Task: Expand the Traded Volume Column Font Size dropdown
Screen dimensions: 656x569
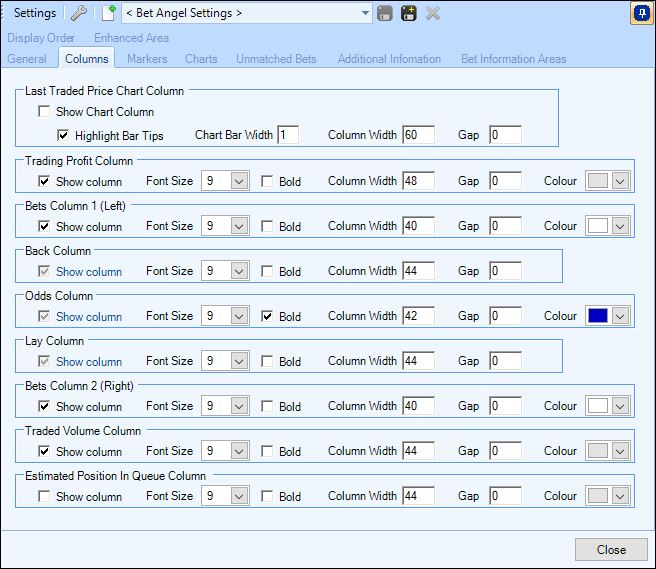Action: (x=239, y=451)
